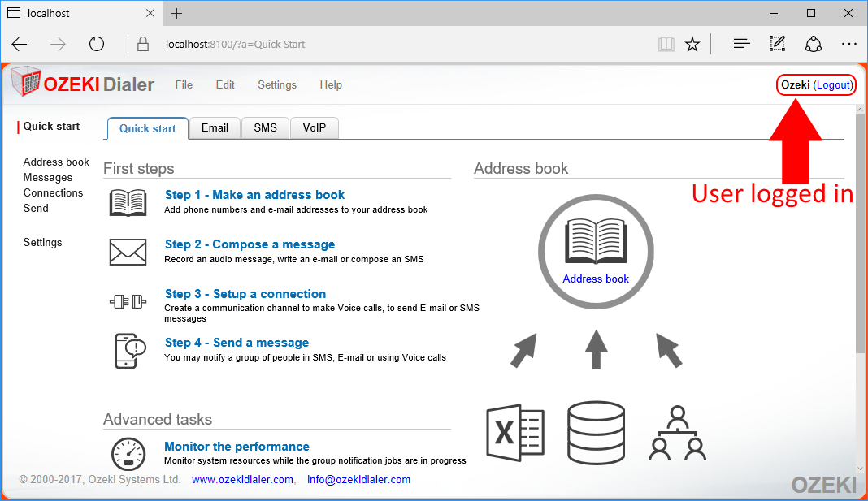The image size is (868, 501).
Task: Click the envelope icon beside Step 2
Action: tap(128, 253)
